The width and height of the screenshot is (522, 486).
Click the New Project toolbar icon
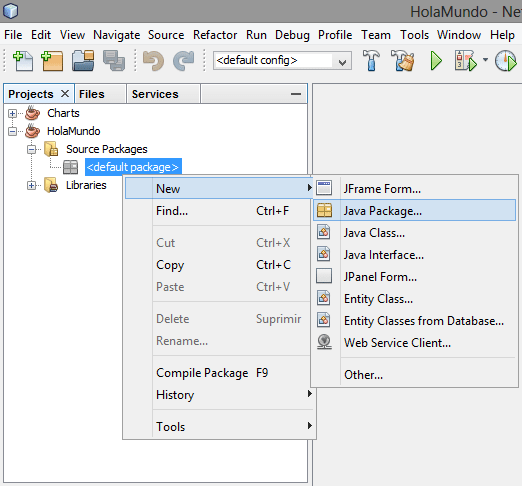pyautogui.click(x=52, y=61)
